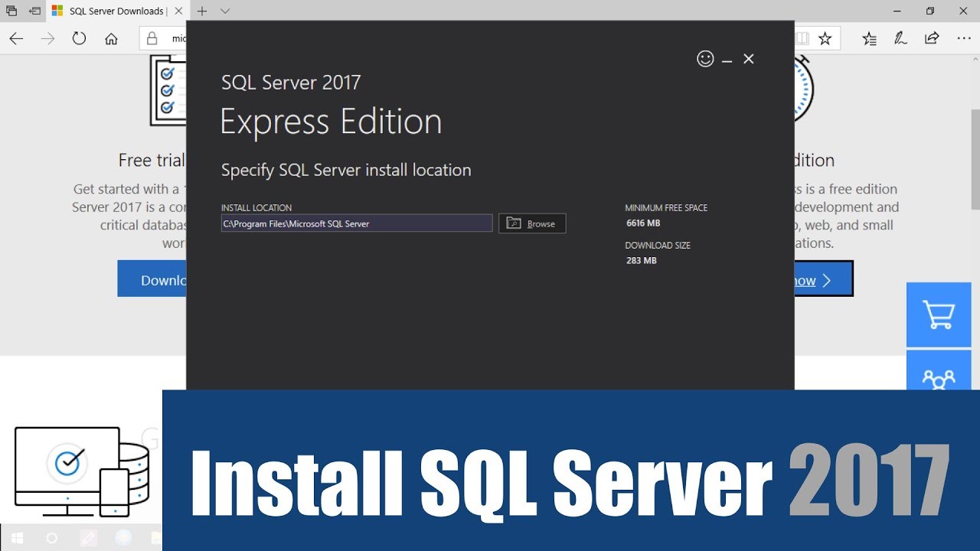Image resolution: width=980 pixels, height=551 pixels.
Task: Select the '283 MB' download size value
Action: click(642, 261)
